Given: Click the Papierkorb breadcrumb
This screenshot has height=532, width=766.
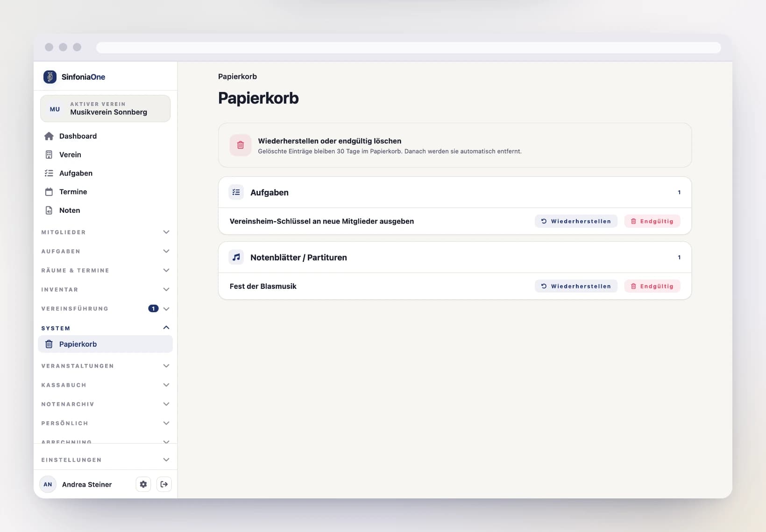Looking at the screenshot, I should 237,77.
